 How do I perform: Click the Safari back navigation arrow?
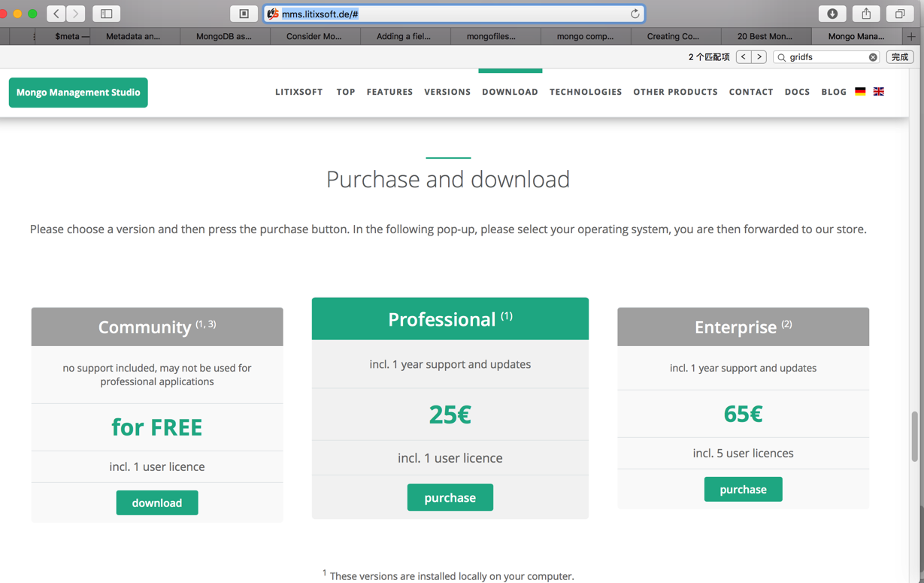pos(56,14)
